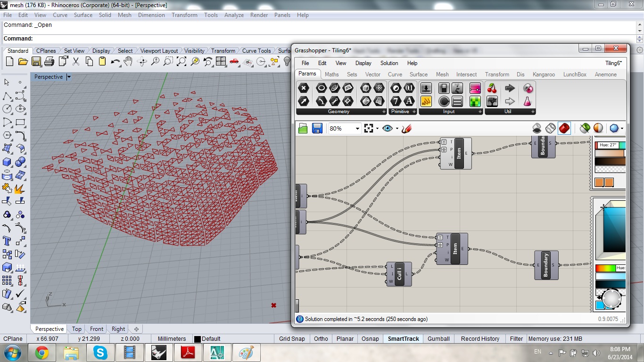
Task: Toggle Ortho mode in the status bar
Action: 321,338
